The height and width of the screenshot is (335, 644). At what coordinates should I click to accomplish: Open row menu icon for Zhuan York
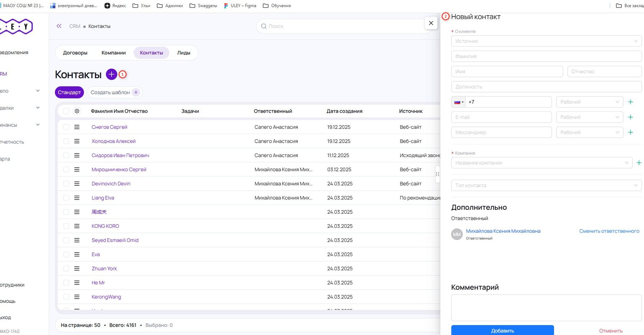coord(77,269)
